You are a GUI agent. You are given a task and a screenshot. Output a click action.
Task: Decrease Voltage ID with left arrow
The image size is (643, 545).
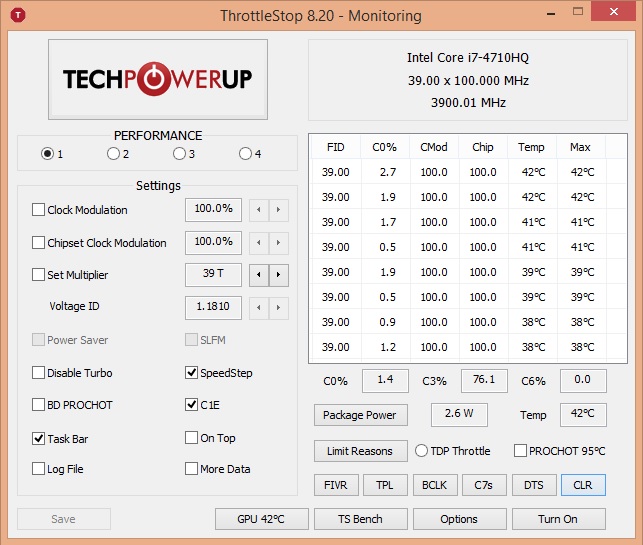pos(259,308)
